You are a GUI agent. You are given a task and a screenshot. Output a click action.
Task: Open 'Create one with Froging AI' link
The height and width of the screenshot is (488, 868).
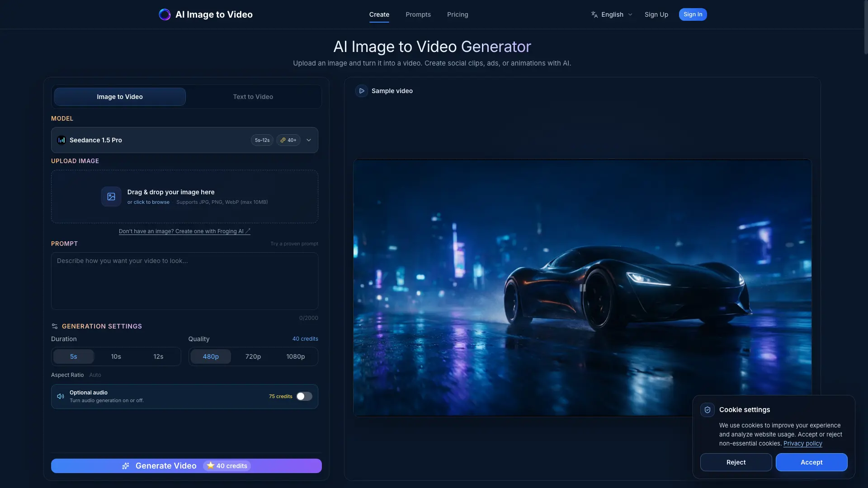click(184, 231)
